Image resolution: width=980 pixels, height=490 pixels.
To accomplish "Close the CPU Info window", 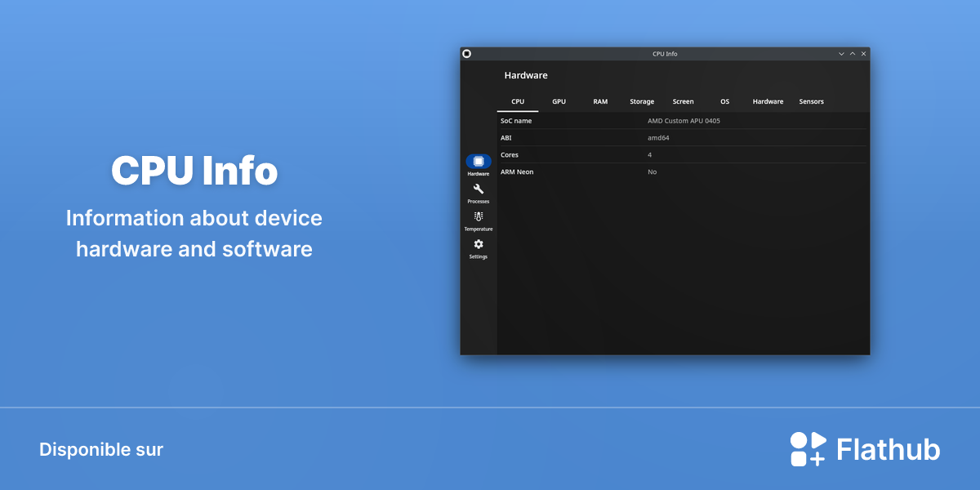I will tap(863, 54).
